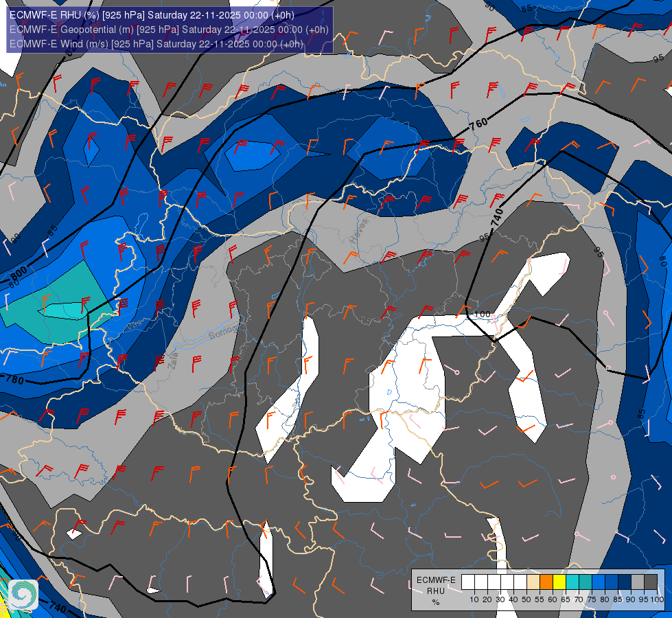The image size is (672, 618).
Task: Click the 100 humidity contour label
Action: click(x=482, y=314)
